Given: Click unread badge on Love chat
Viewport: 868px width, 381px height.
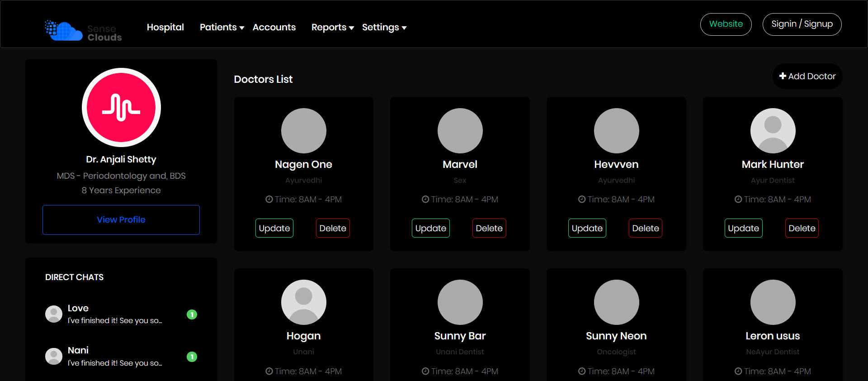Looking at the screenshot, I should pyautogui.click(x=192, y=314).
